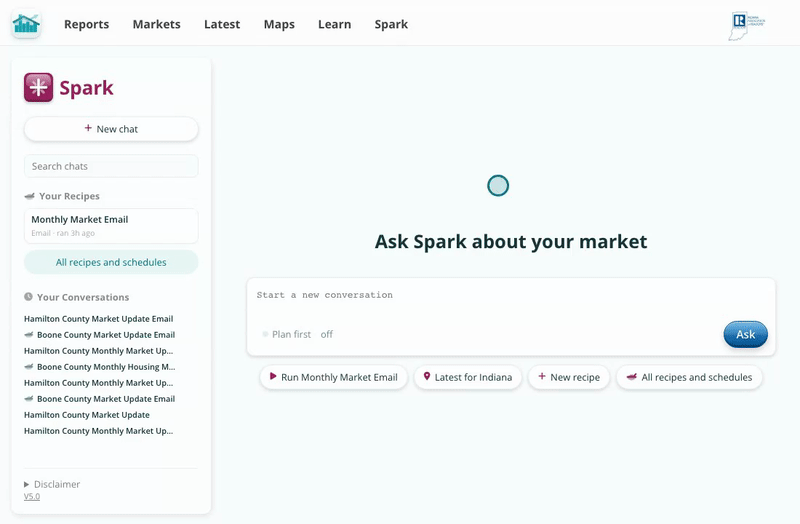The width and height of the screenshot is (800, 524).
Task: Open the Hamilton County Market Update Email conversation
Action: pyautogui.click(x=98, y=319)
